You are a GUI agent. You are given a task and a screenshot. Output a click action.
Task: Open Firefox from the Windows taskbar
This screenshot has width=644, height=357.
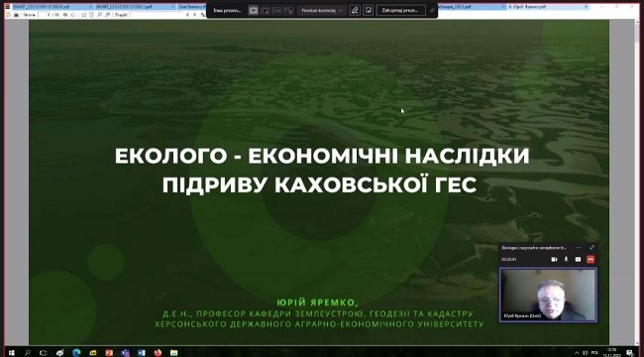point(158,352)
